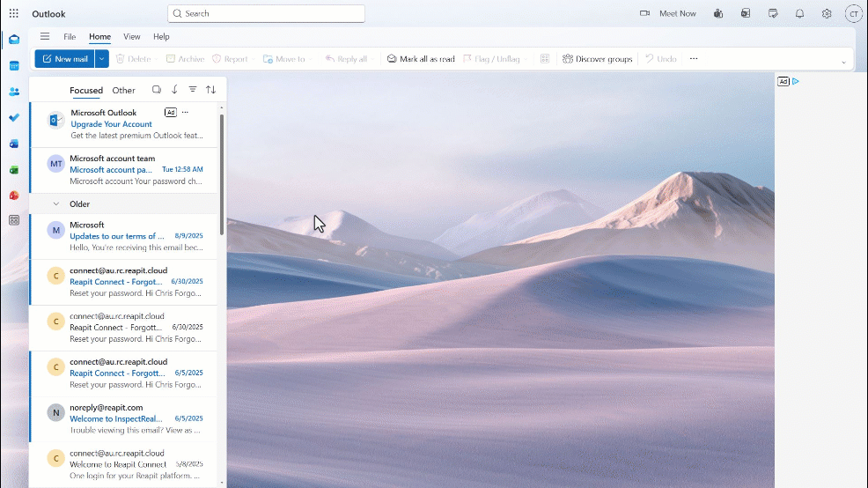
Task: Click Mark all as read
Action: (421, 59)
